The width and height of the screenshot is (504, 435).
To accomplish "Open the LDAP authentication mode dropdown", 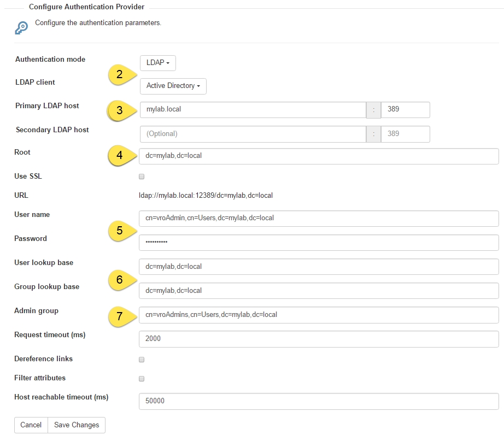I will point(157,63).
